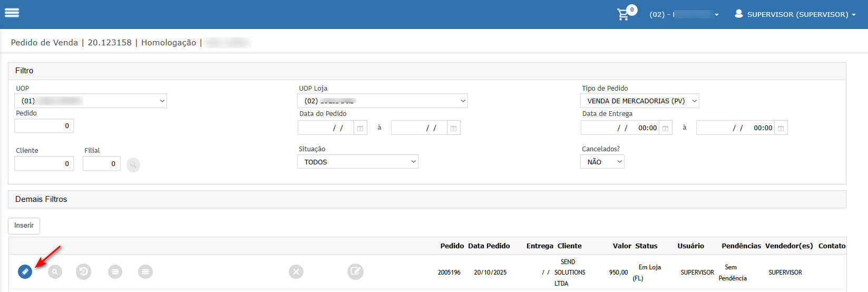
Task: Open the SUPERVISOR user menu
Action: pyautogui.click(x=796, y=14)
